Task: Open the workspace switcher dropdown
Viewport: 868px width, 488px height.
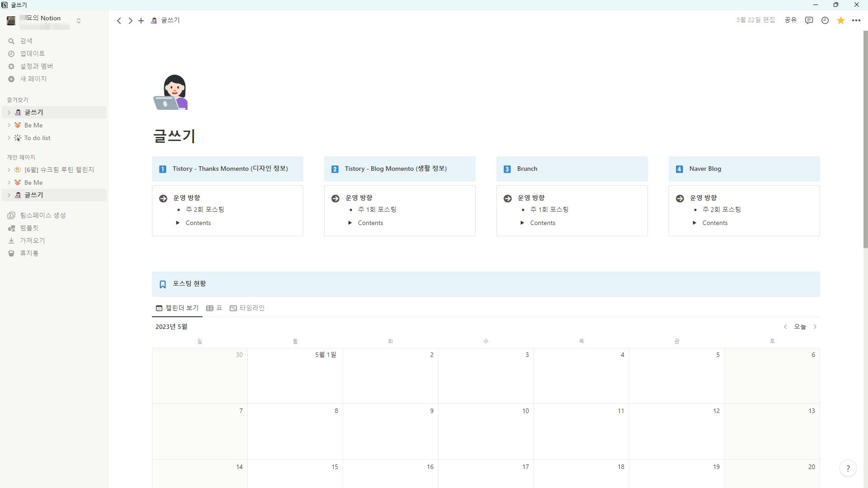Action: point(79,21)
